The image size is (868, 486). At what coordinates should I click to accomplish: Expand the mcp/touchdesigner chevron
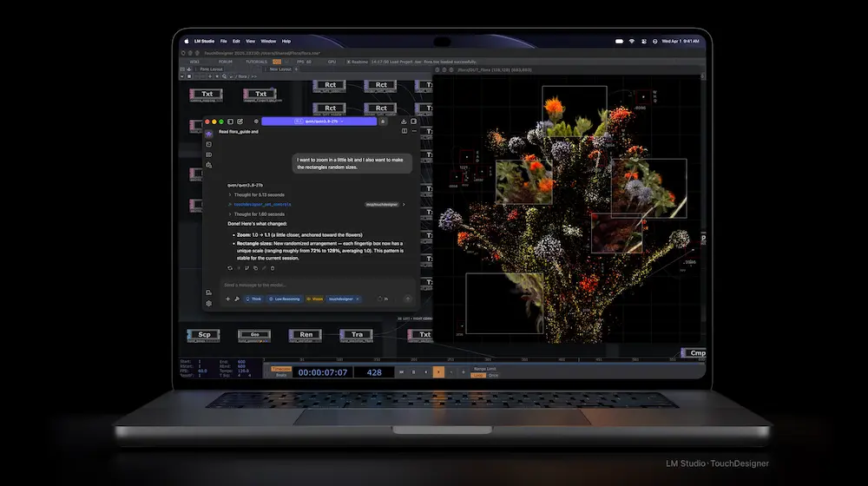pyautogui.click(x=404, y=204)
